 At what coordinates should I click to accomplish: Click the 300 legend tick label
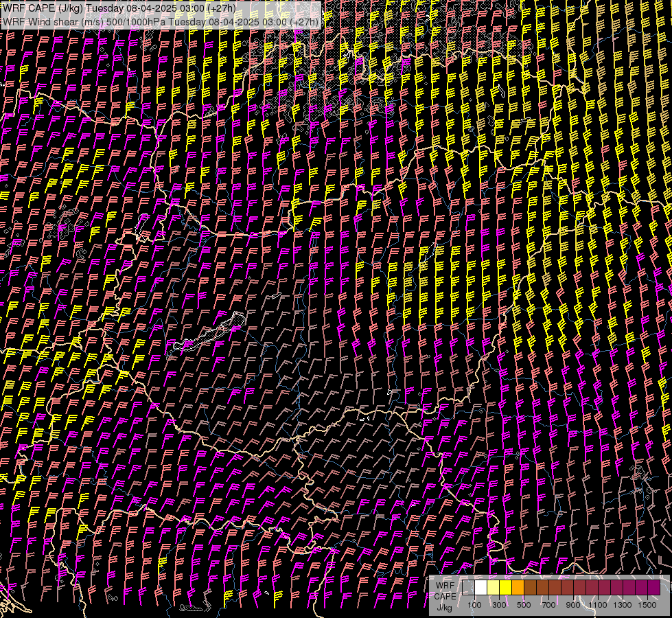tap(499, 605)
